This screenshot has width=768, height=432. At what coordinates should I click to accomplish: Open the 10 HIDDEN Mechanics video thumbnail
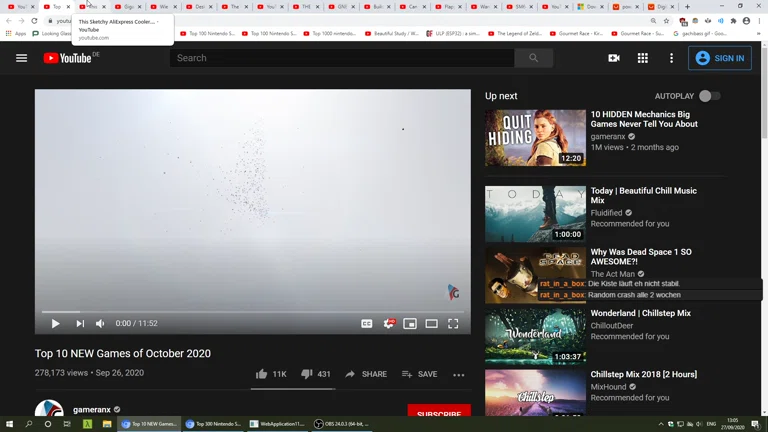535,138
